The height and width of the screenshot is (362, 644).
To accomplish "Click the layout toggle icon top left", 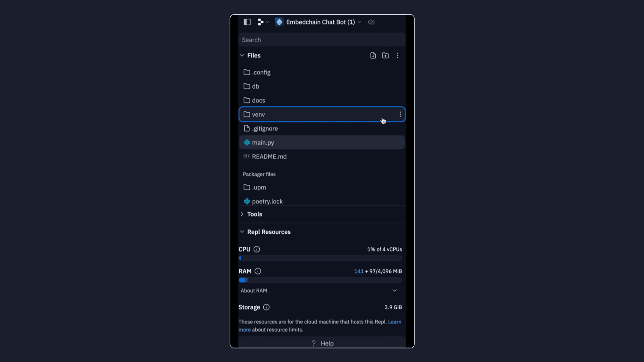I will 247,22.
